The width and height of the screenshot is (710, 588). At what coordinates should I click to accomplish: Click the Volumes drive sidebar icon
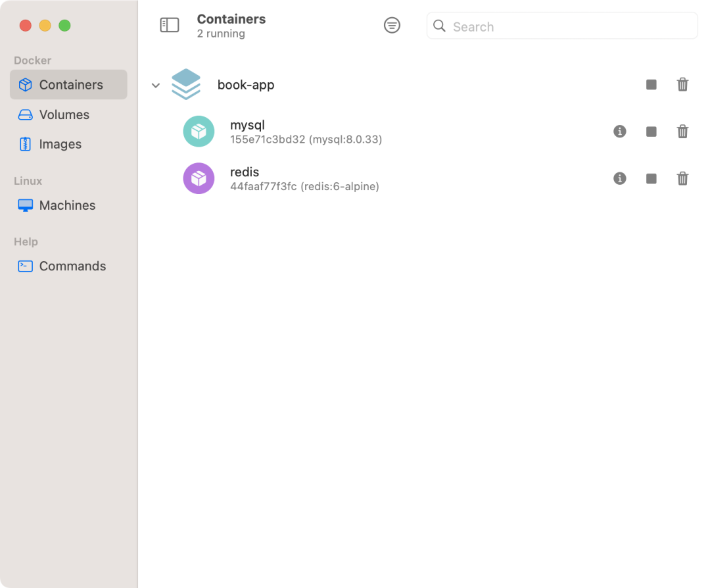(x=26, y=114)
